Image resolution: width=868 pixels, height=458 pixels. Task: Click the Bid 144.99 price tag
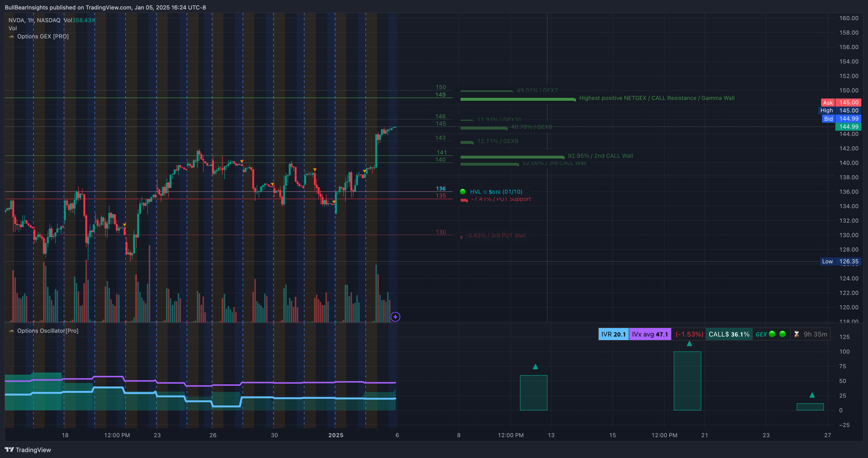point(841,119)
